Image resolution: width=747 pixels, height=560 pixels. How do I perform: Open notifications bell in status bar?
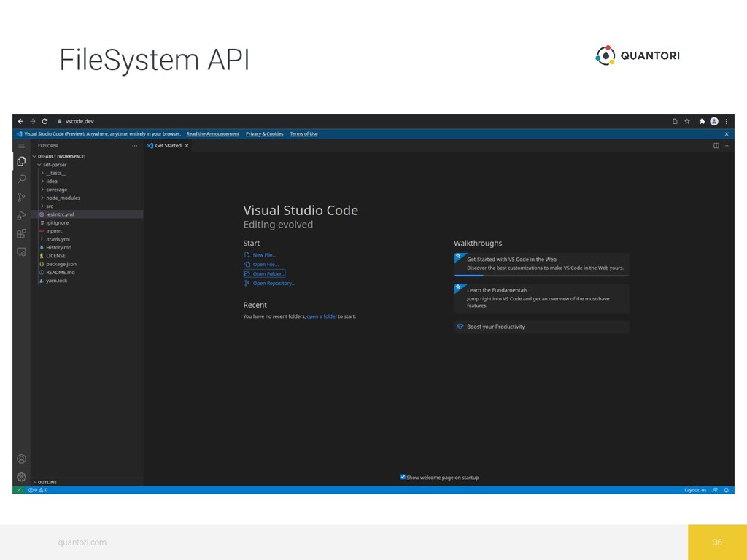tap(727, 490)
